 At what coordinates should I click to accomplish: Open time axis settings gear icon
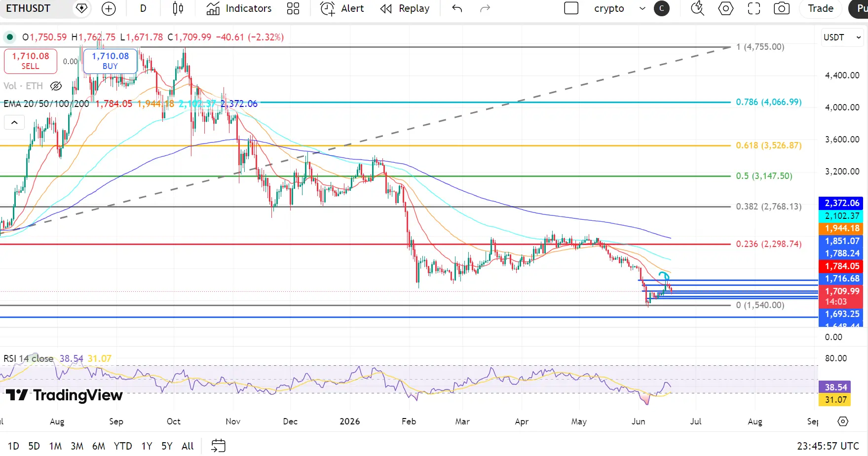point(843,421)
